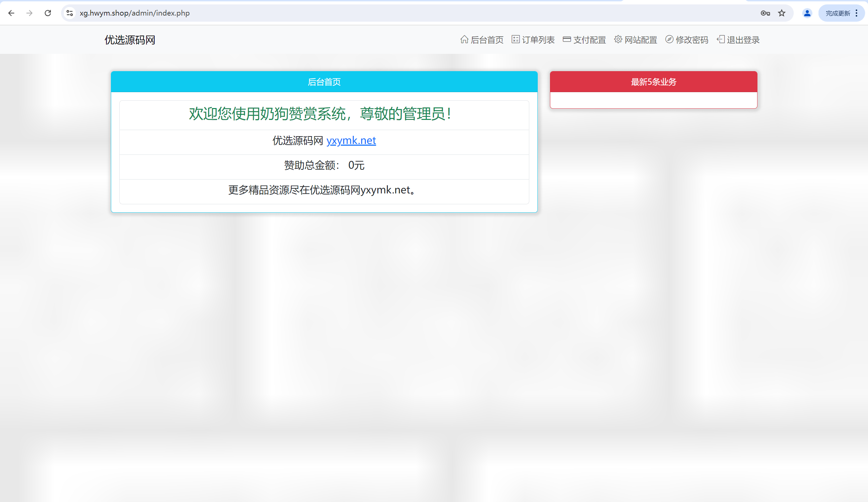Click the 更多精品资源尽在优选源码网 text row

point(324,192)
